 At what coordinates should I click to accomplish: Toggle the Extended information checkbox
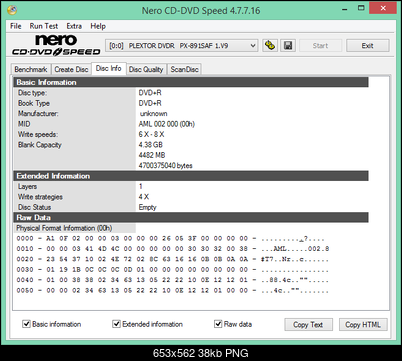click(x=116, y=324)
